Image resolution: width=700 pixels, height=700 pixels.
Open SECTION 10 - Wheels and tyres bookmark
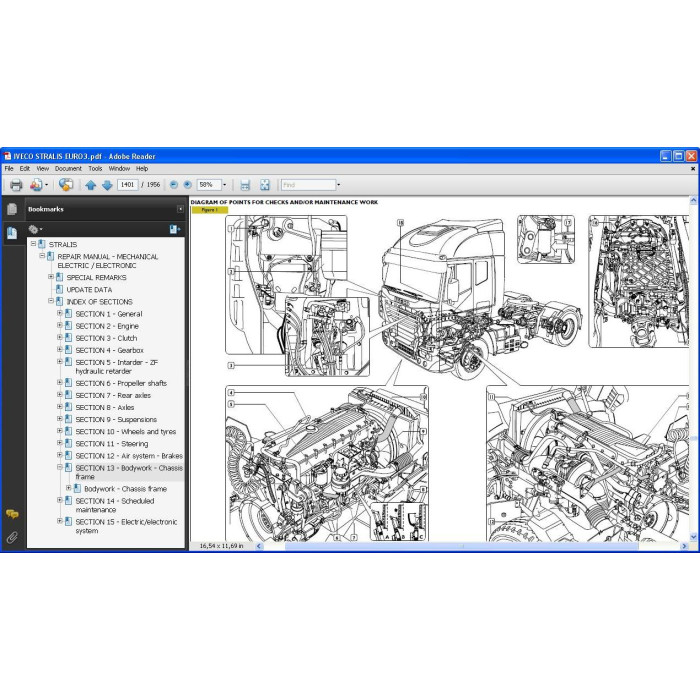125,431
